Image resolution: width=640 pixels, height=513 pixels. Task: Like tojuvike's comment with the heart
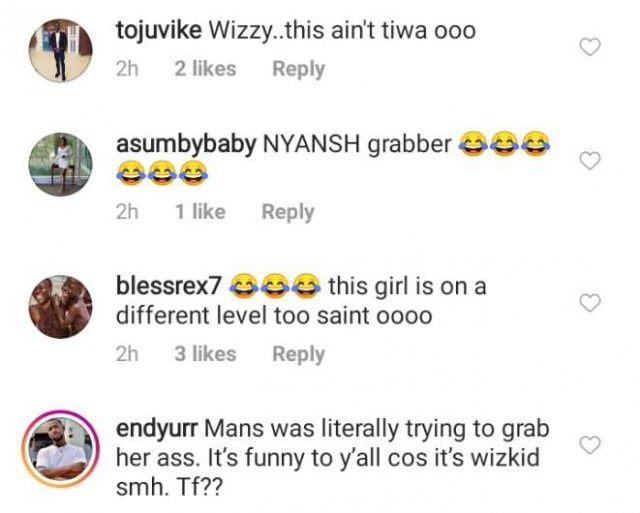590,47
